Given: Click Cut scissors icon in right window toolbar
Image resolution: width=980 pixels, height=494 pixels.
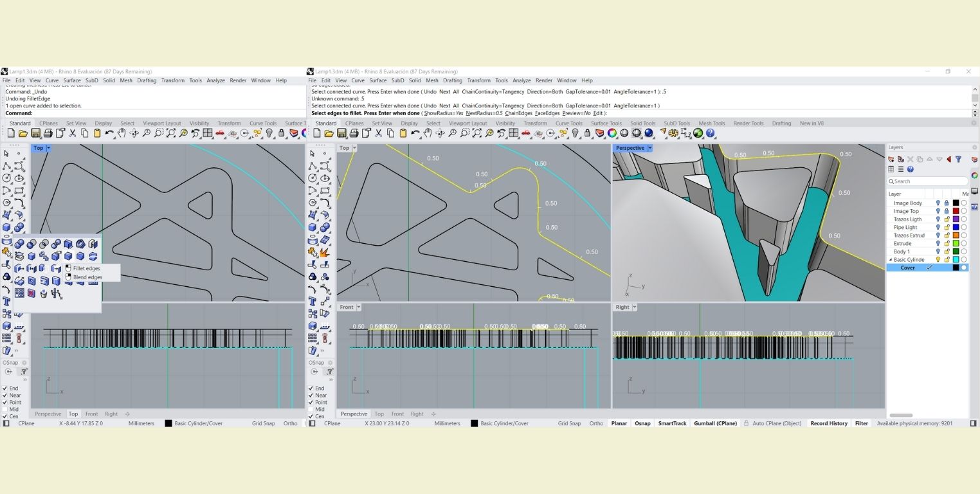Looking at the screenshot, I should tap(378, 133).
